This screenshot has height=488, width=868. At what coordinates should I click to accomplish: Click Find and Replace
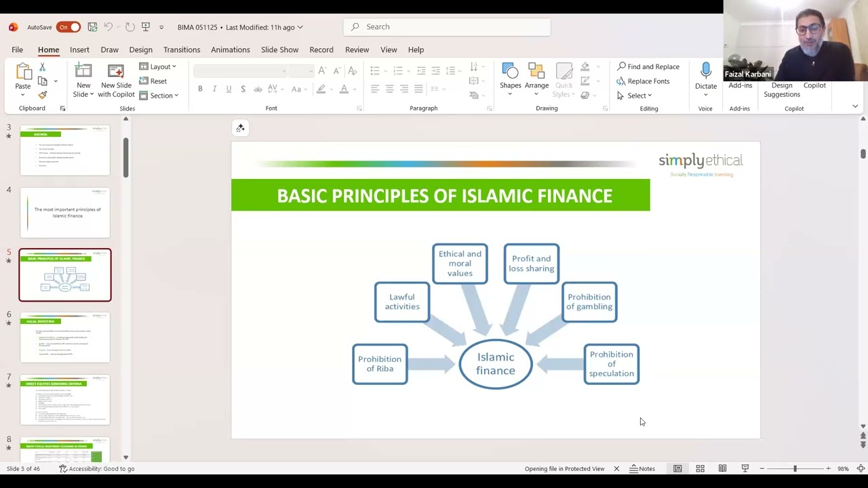[x=648, y=66]
